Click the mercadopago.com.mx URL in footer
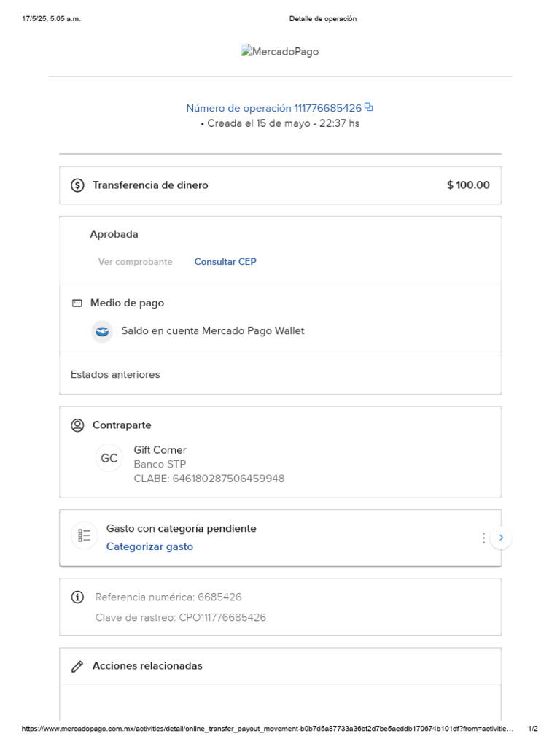Viewport: 560px width, 747px height. [x=268, y=729]
